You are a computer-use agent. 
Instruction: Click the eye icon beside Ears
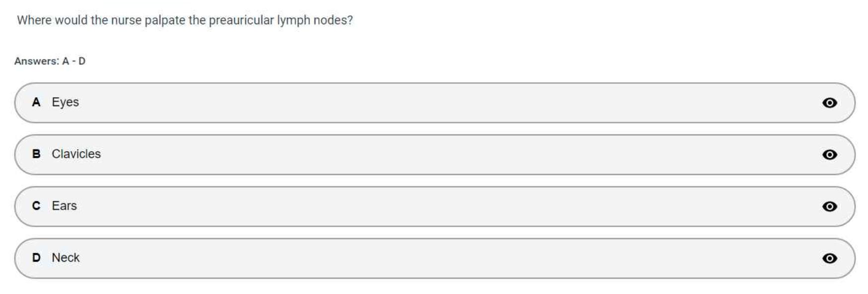coord(829,206)
